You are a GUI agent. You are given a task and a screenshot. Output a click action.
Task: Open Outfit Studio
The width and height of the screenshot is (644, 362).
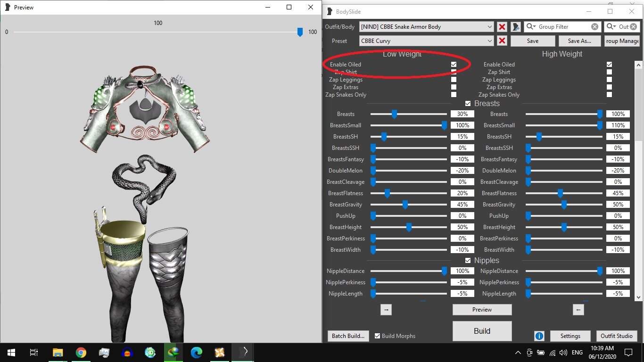click(x=616, y=336)
